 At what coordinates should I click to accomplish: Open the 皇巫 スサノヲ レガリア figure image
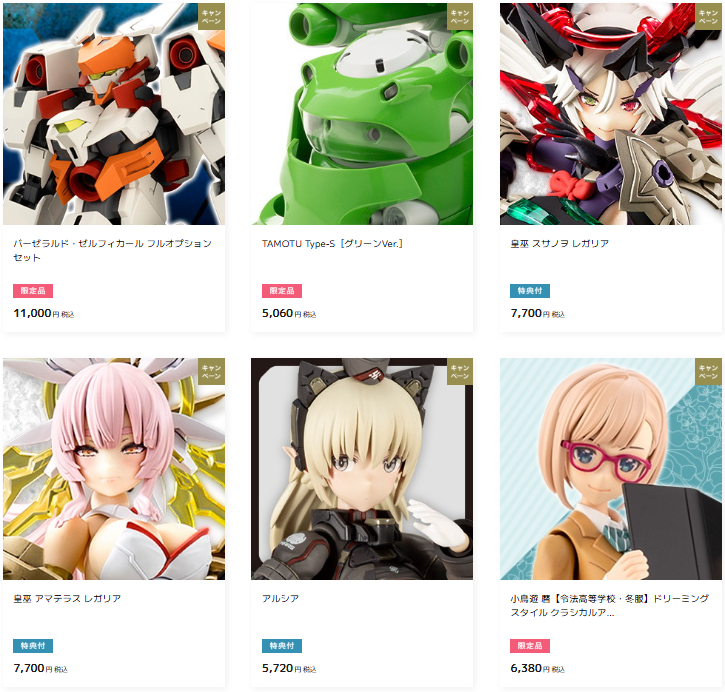click(x=611, y=114)
